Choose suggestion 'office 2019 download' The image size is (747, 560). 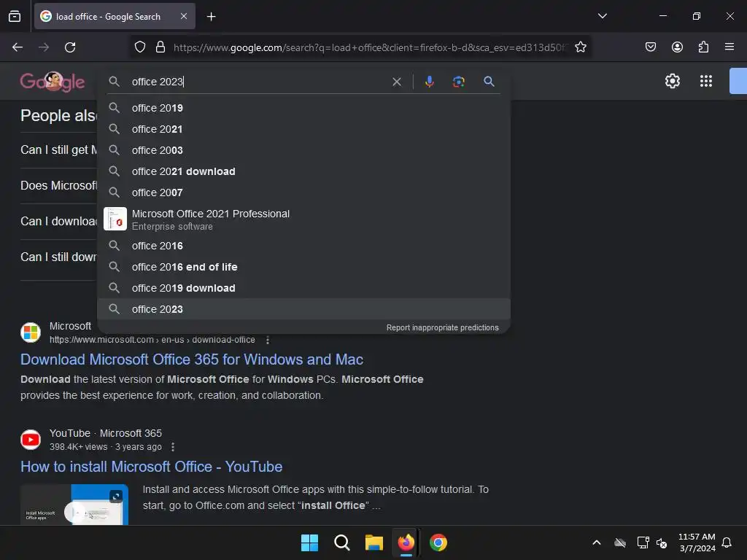pos(304,288)
